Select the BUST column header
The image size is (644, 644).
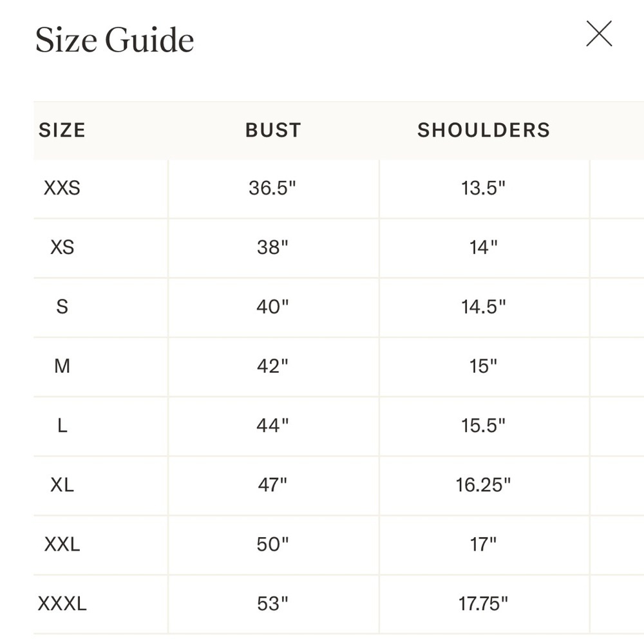tap(273, 130)
